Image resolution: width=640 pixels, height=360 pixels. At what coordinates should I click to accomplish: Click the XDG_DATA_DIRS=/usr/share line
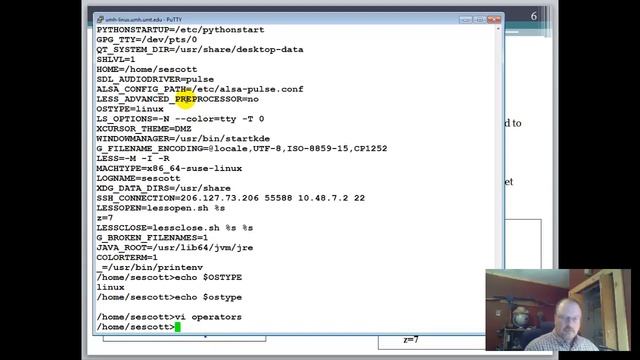tap(163, 188)
